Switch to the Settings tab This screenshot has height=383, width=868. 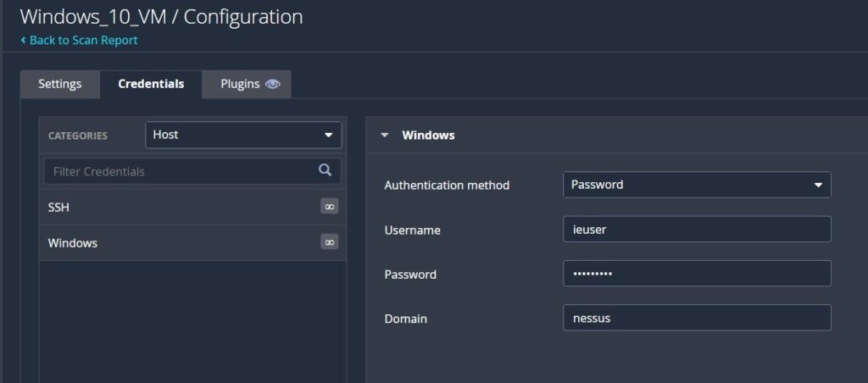(59, 84)
